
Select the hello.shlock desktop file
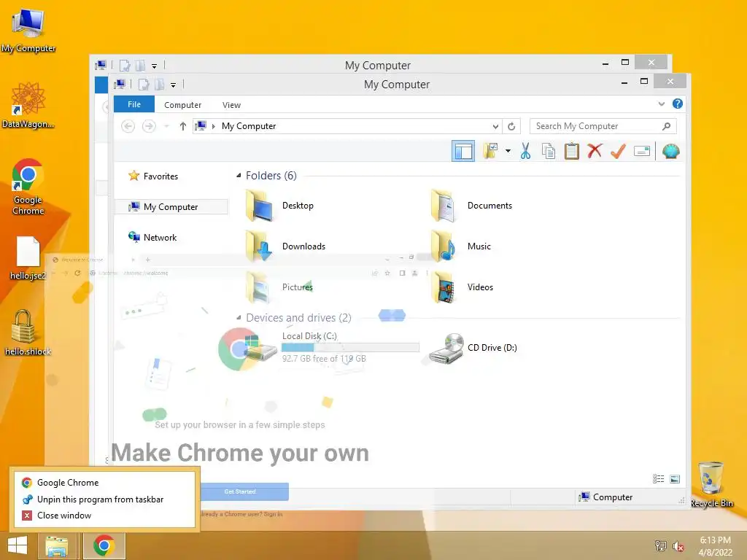pyautogui.click(x=28, y=332)
